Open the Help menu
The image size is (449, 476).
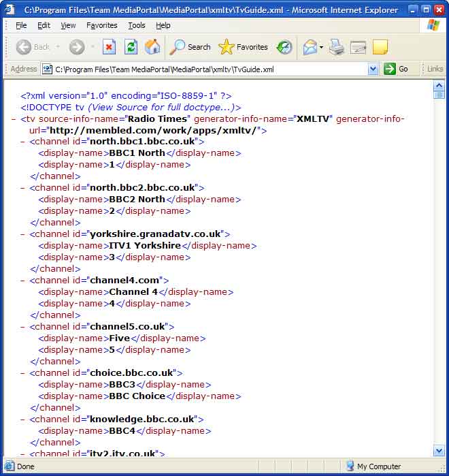163,25
